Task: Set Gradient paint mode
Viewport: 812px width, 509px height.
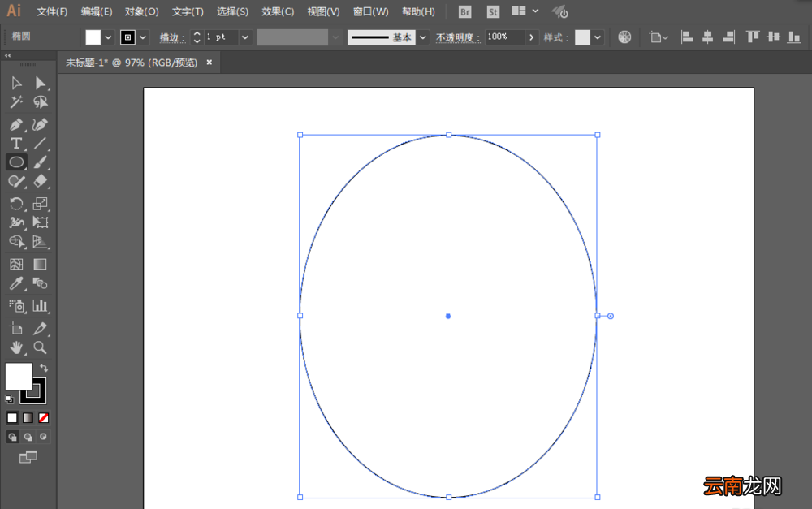Action: 28,418
